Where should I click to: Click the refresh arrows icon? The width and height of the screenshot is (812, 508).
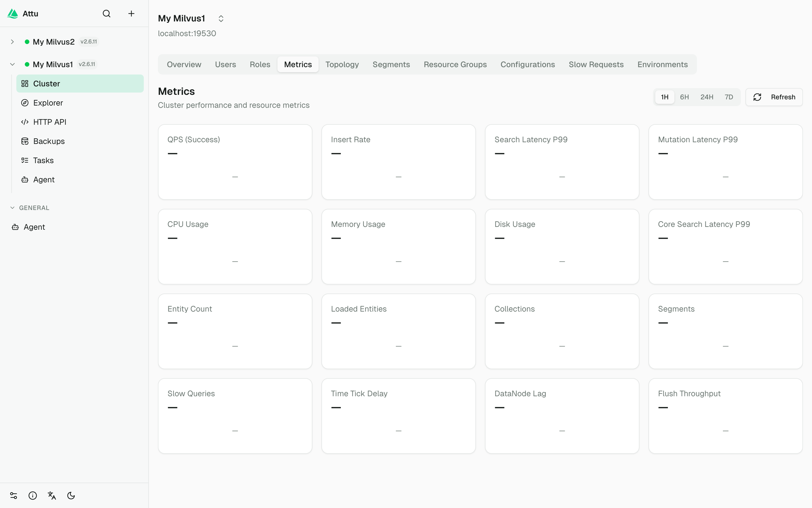757,97
